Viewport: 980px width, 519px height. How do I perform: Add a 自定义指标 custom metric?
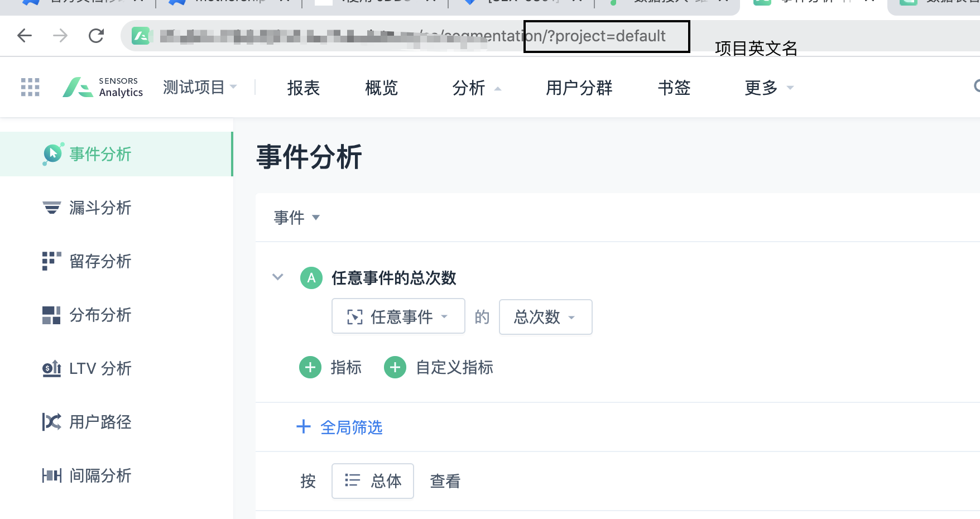[x=439, y=367]
